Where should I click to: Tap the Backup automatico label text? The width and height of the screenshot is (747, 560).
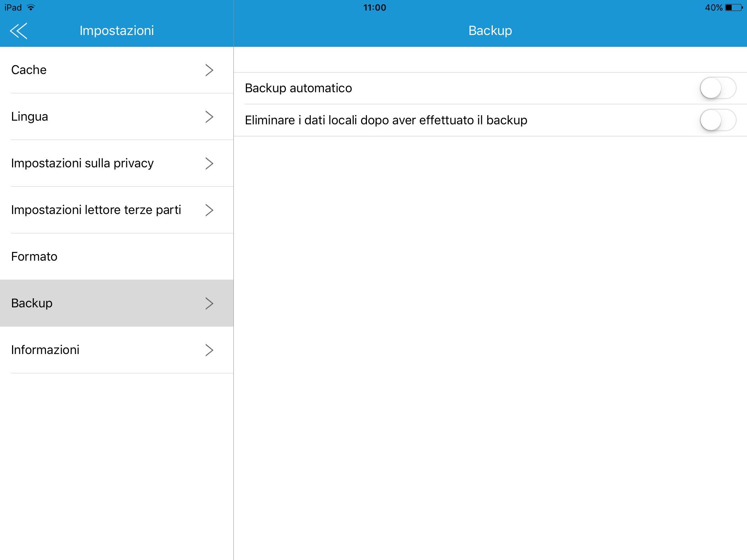pos(298,88)
